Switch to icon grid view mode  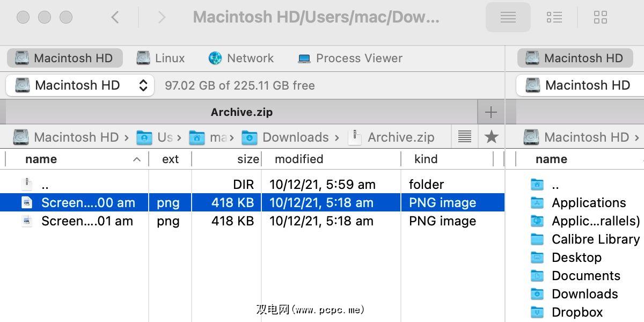click(x=600, y=18)
